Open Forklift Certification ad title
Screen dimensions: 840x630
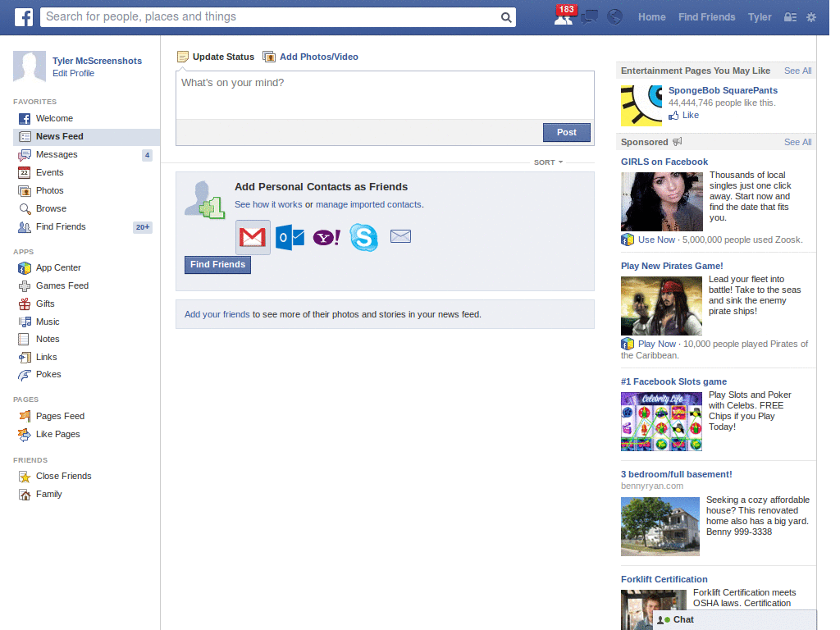664,580
